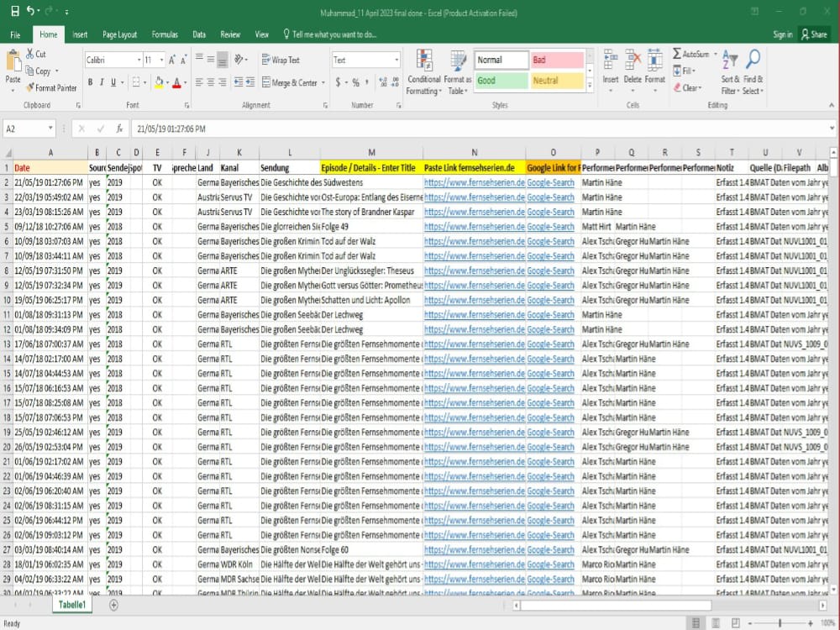840x630 pixels.
Task: Open the File menu
Action: 15,34
